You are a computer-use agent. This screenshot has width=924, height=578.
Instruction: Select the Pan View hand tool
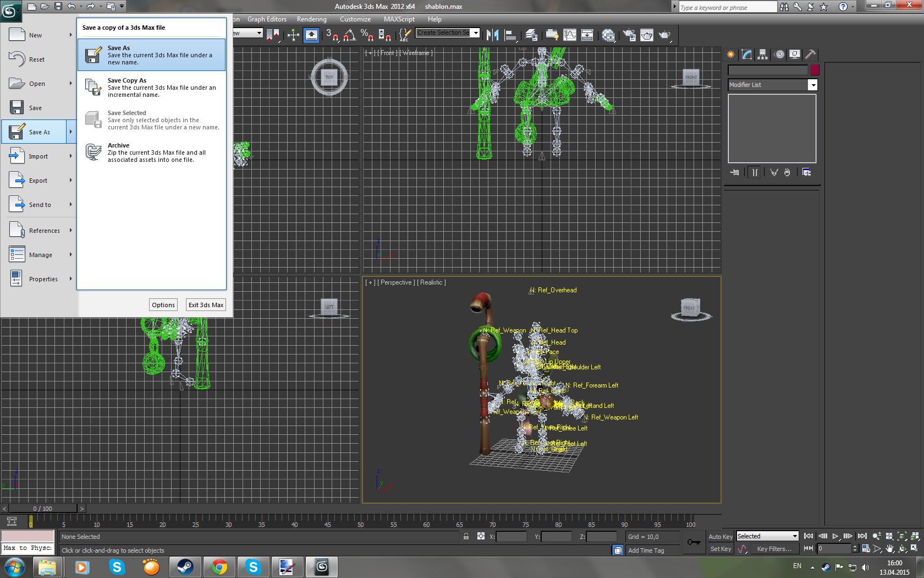[889, 549]
